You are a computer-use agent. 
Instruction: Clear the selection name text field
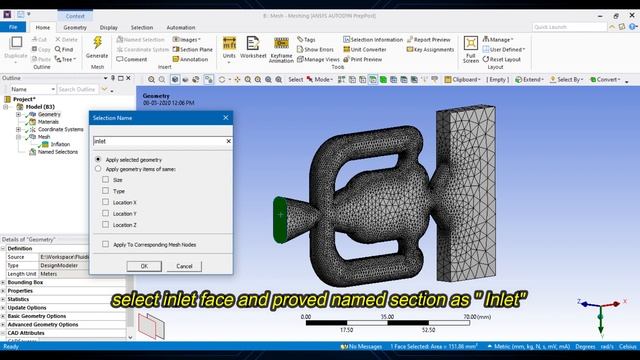pyautogui.click(x=229, y=141)
